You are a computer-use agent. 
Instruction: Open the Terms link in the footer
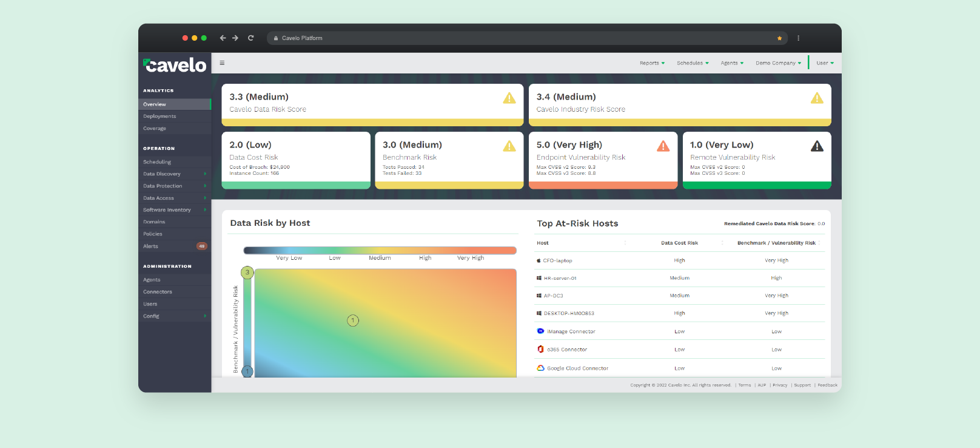pyautogui.click(x=745, y=385)
